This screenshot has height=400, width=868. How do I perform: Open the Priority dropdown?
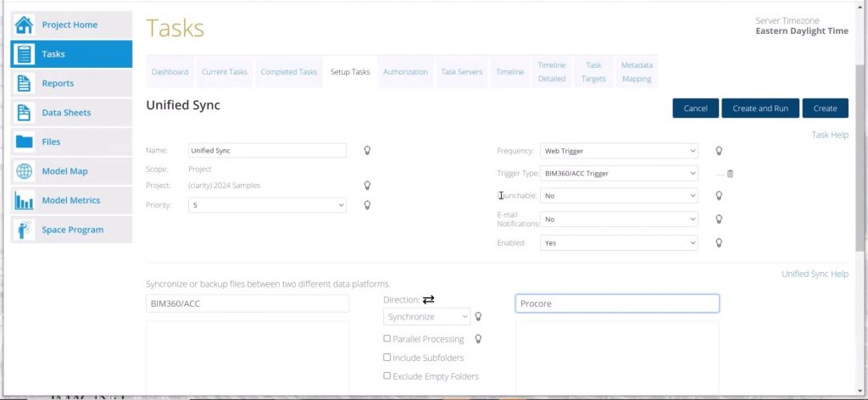(x=267, y=205)
